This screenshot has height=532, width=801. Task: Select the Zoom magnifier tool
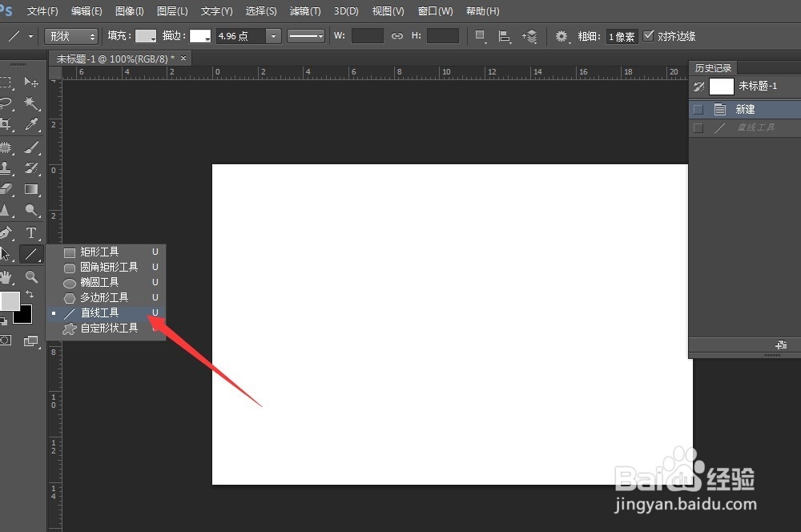(x=31, y=277)
